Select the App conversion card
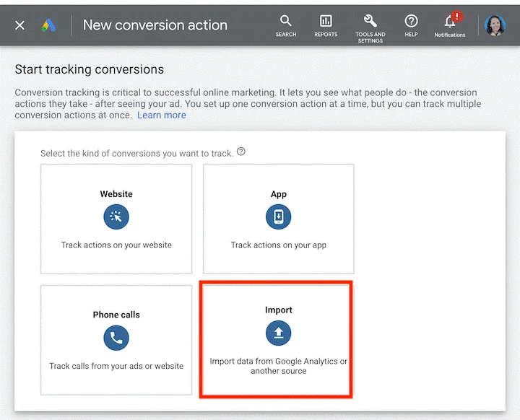The height and width of the screenshot is (420, 520). tap(279, 219)
